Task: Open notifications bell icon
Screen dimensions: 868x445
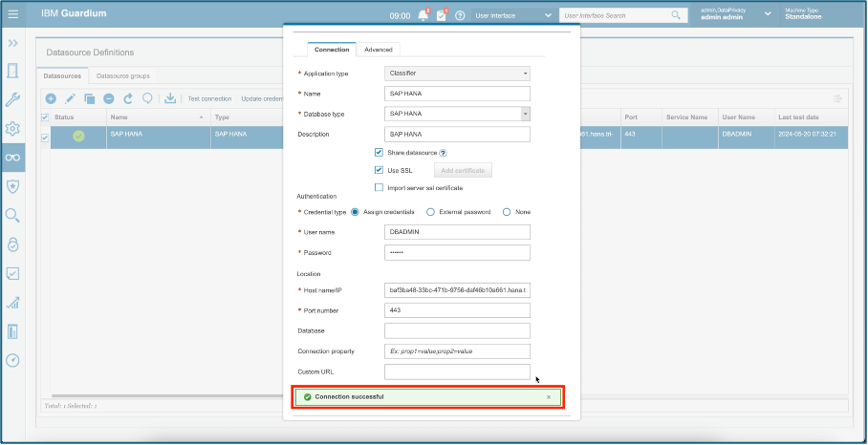Action: click(x=423, y=15)
